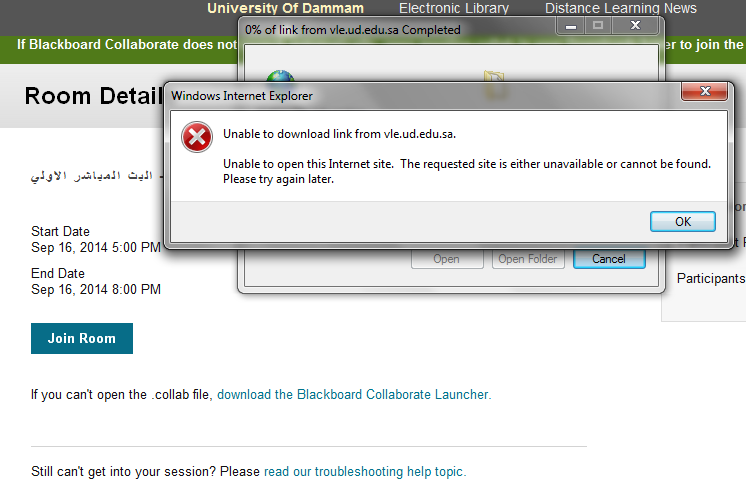747x499 pixels.
Task: Cancel the download in progress dialog
Action: point(608,259)
